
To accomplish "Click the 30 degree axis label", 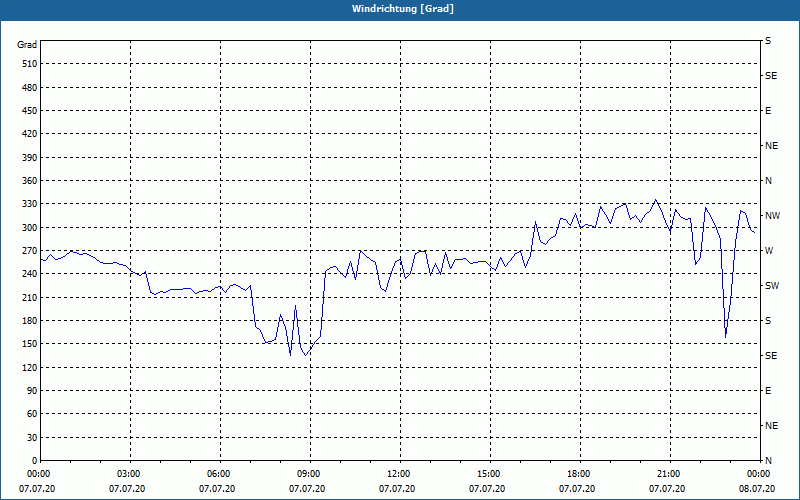I will point(32,437).
